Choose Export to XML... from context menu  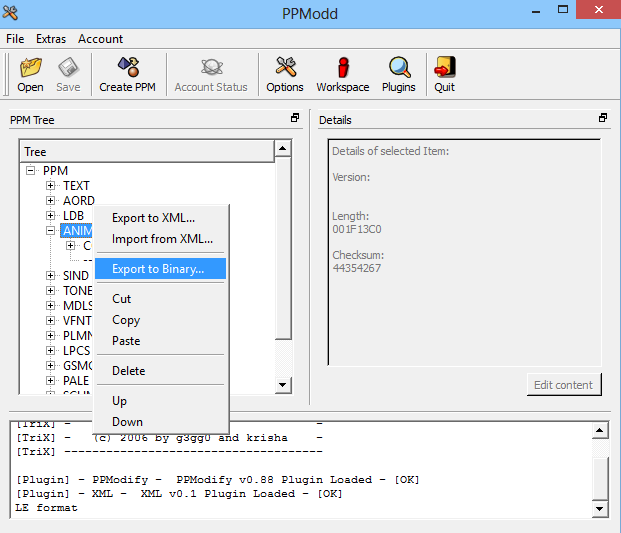pyautogui.click(x=161, y=218)
